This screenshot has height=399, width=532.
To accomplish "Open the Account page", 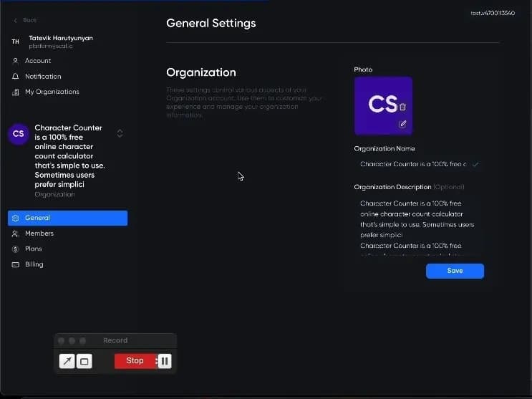I will 37,61.
